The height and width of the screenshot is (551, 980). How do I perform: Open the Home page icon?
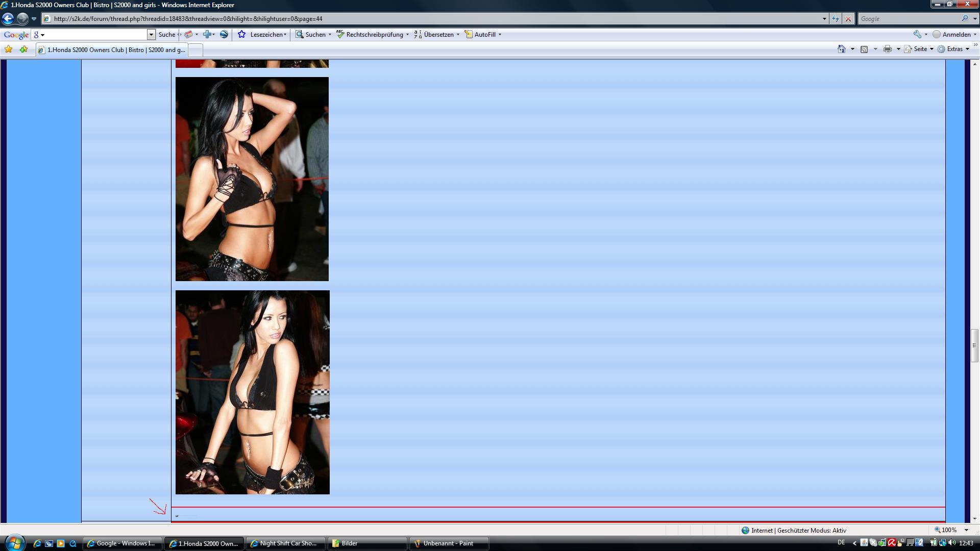841,49
